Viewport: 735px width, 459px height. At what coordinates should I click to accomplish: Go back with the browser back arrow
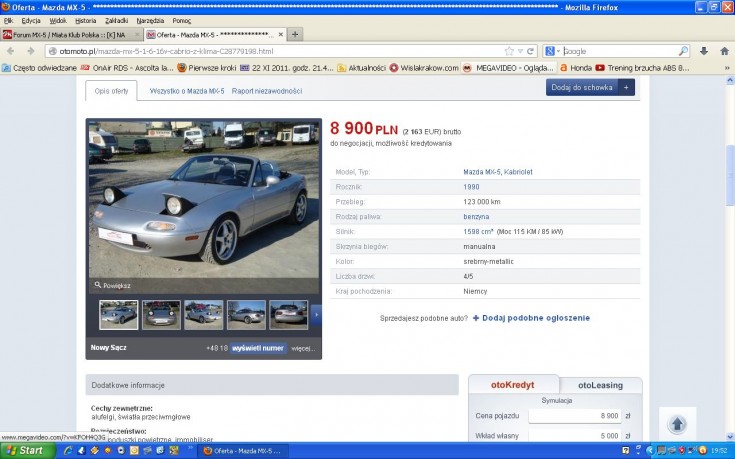pos(10,51)
